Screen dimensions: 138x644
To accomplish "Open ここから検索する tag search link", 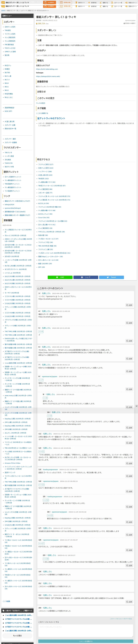I will click(x=42, y=113).
